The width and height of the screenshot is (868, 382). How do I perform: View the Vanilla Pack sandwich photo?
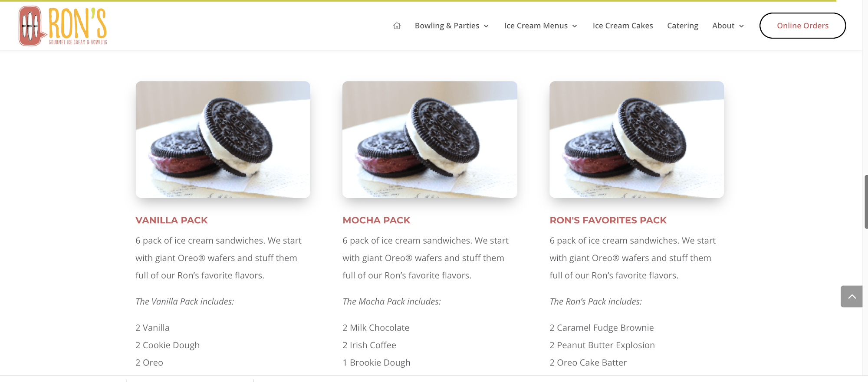point(223,140)
